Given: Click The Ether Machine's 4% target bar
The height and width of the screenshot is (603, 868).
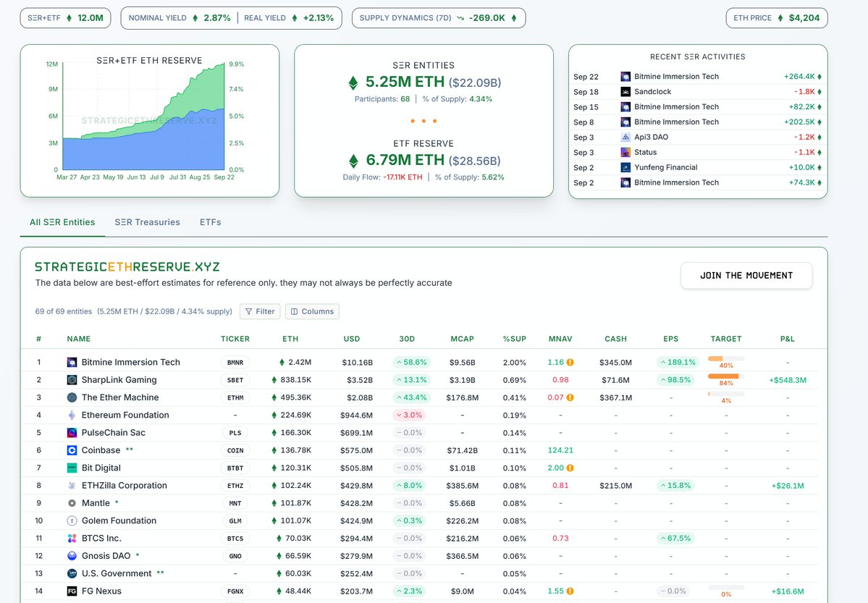Looking at the screenshot, I should 726,395.
